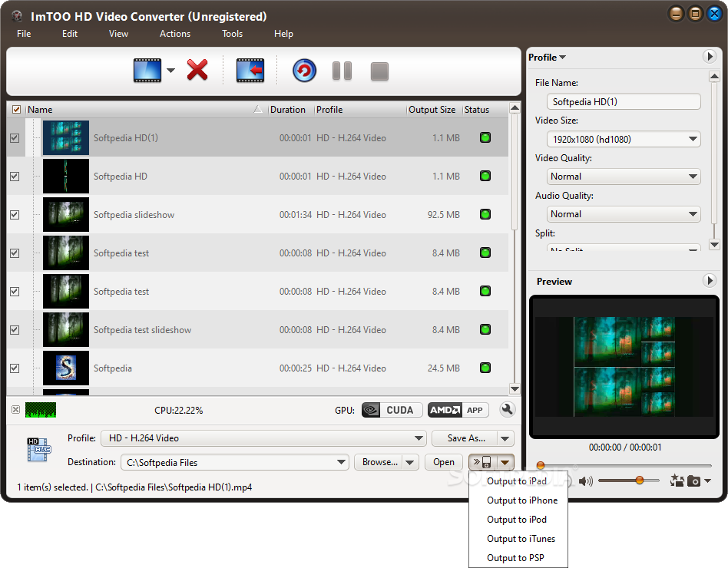Uncheck the Softpedia HD row checkbox
The image size is (728, 568).
15,177
